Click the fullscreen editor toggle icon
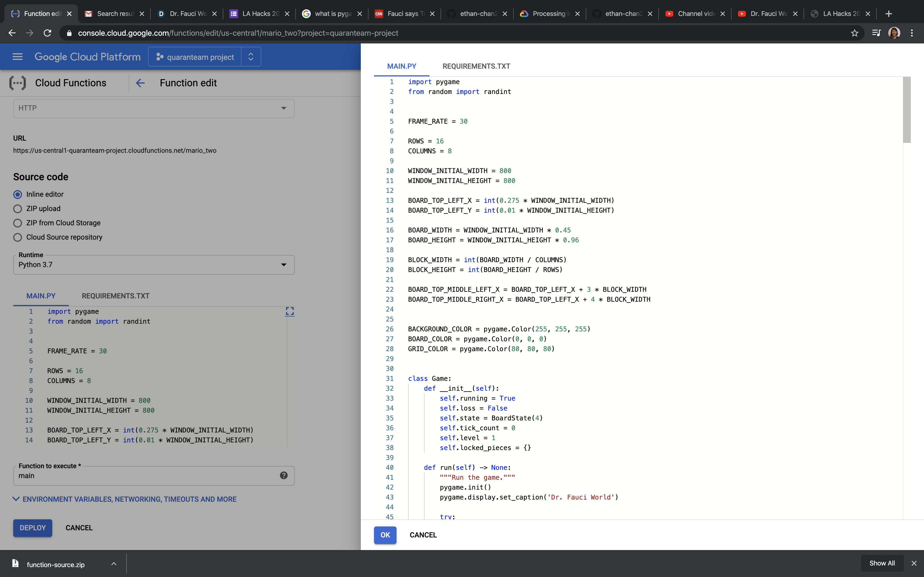Screen dimensions: 924x577 pos(290,311)
